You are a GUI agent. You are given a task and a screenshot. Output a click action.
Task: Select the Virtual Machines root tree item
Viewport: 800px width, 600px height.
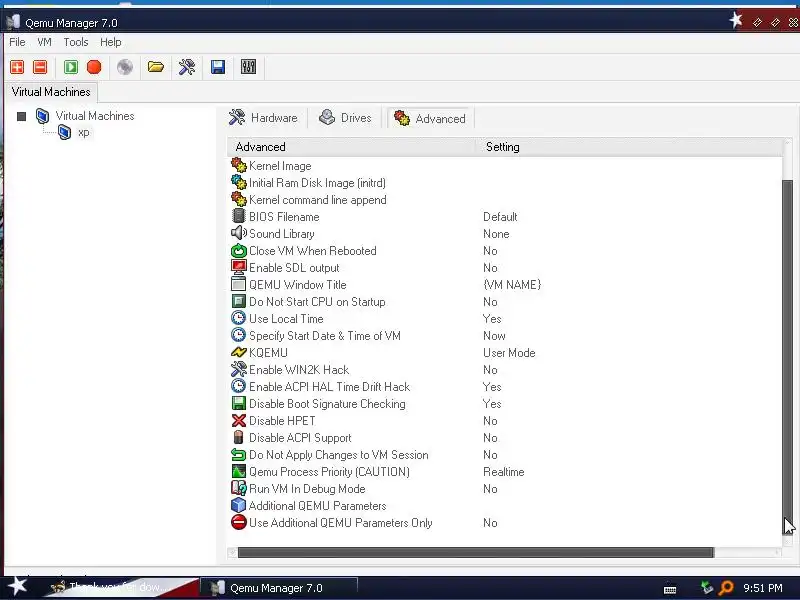coord(95,116)
